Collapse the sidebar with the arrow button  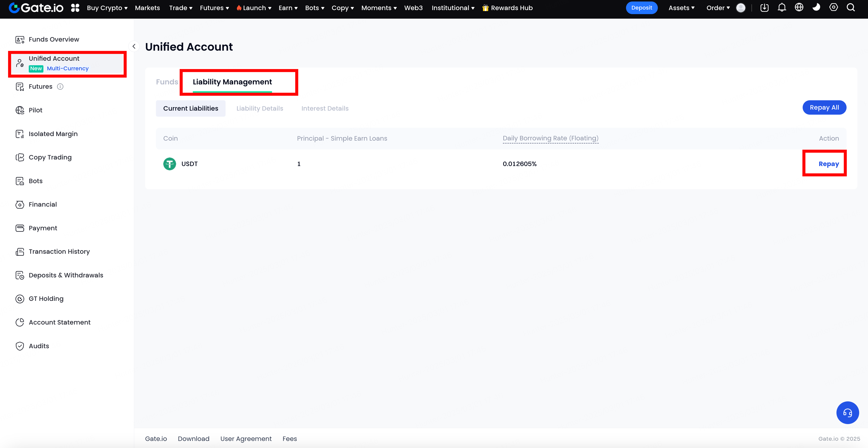pyautogui.click(x=134, y=46)
